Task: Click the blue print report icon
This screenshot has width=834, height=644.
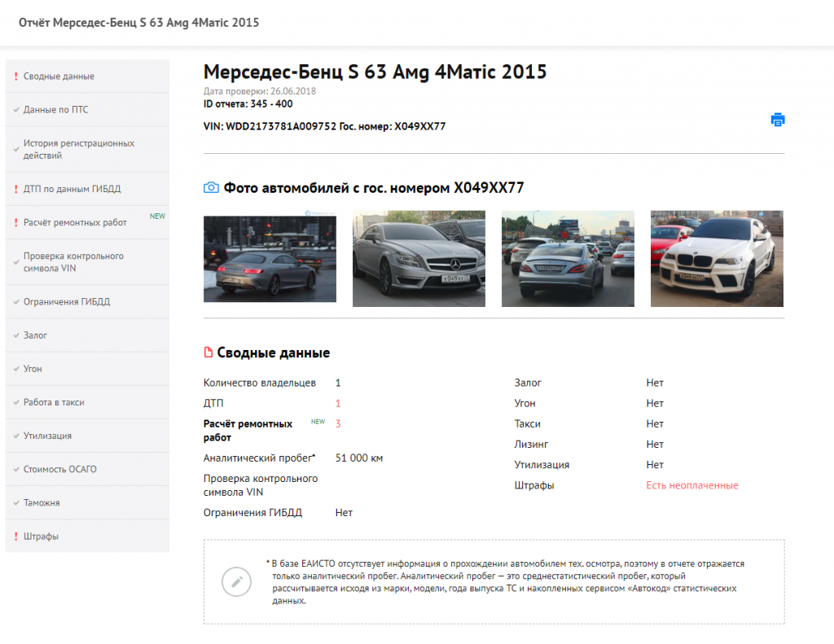Action: pyautogui.click(x=778, y=120)
